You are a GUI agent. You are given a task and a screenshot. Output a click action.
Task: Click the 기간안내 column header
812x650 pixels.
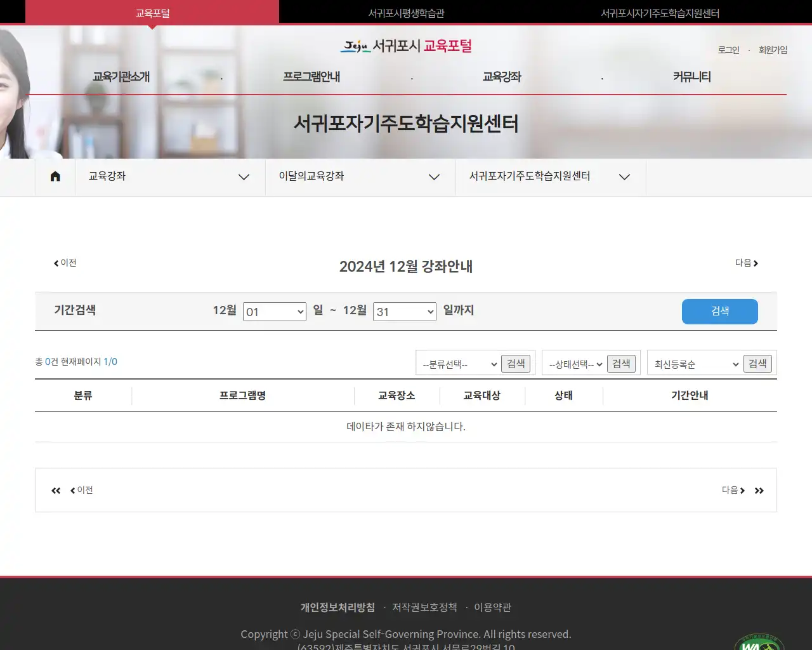(x=690, y=395)
